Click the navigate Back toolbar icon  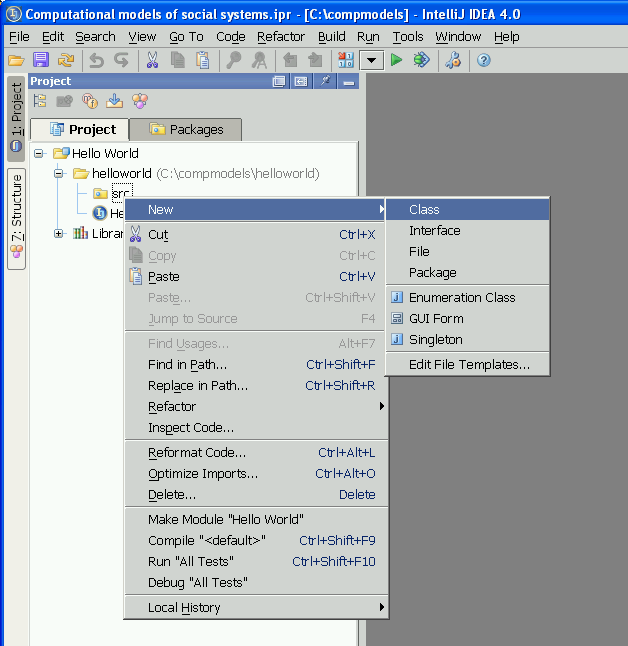point(290,61)
